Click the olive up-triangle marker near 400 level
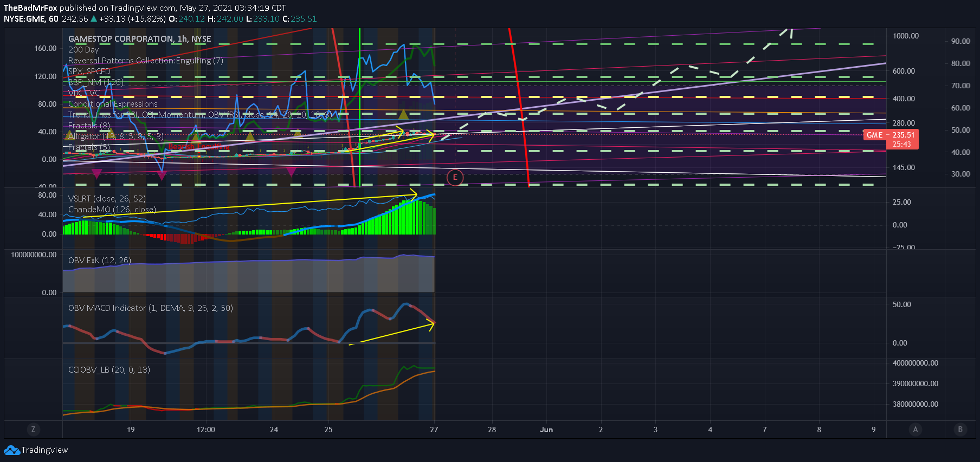Screen dimensions: 980x462 (403, 115)
